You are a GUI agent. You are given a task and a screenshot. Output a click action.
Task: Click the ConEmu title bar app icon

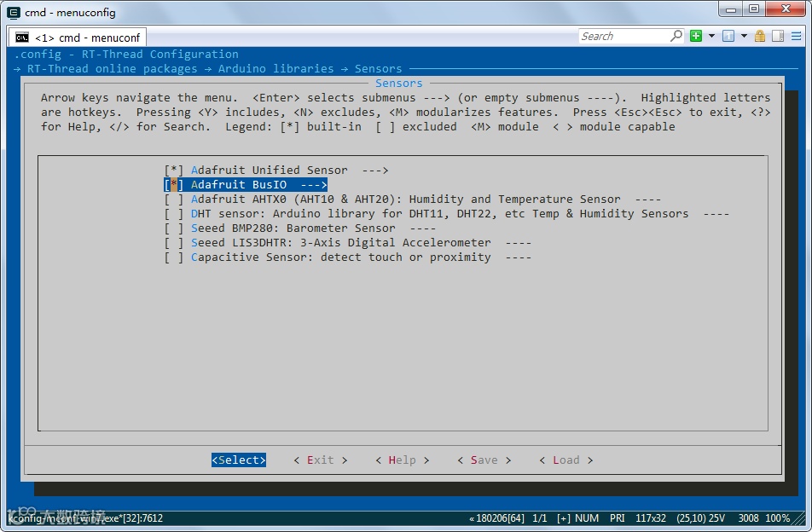click(x=14, y=13)
